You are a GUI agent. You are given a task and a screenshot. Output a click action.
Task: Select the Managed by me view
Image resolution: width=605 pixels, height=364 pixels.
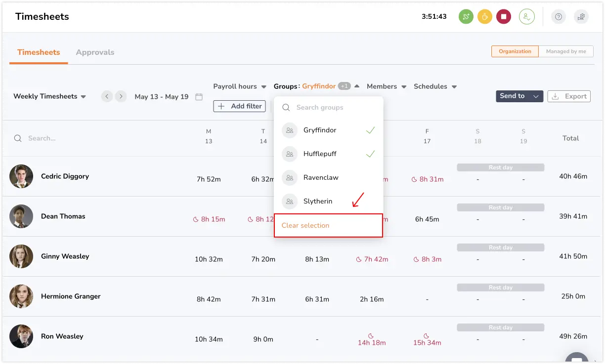(x=566, y=51)
